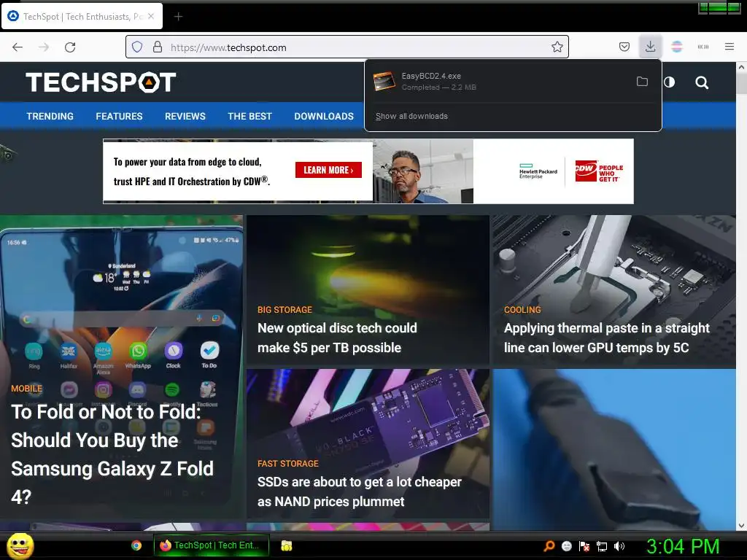Open the security flag tray icon
Screen dimensions: 747x560
[584, 546]
